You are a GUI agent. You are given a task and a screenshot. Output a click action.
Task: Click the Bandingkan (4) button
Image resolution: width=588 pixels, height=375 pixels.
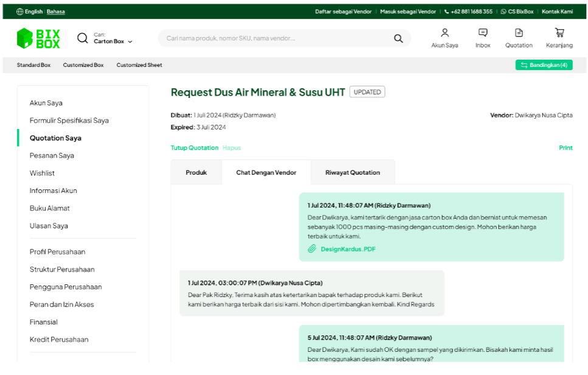[544, 65]
